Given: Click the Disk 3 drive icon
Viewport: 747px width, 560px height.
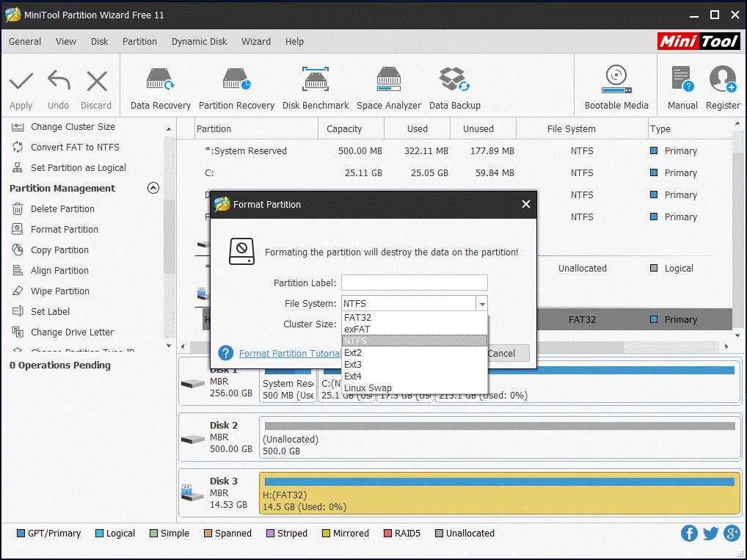Looking at the screenshot, I should 193,492.
